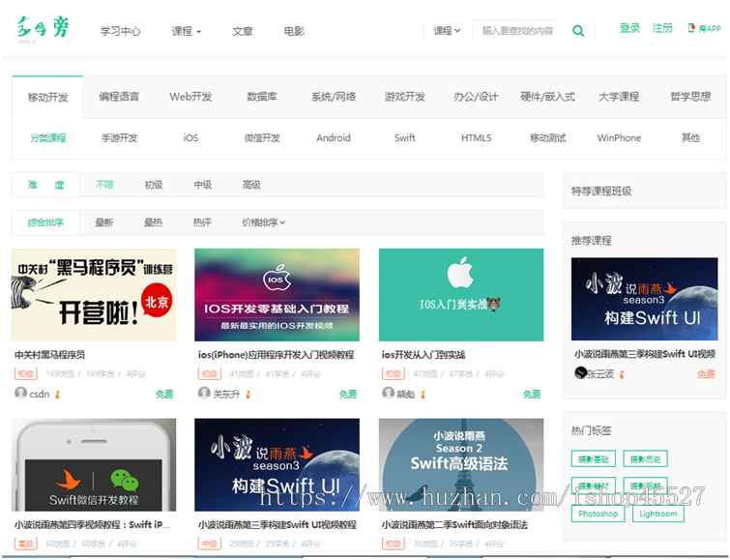Click the 摄影历史 tag
The width and height of the screenshot is (730, 560).
click(645, 458)
